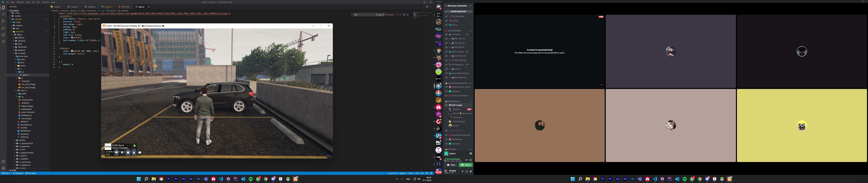
Task: Disconnect from the Discord voice call
Action: [471, 160]
